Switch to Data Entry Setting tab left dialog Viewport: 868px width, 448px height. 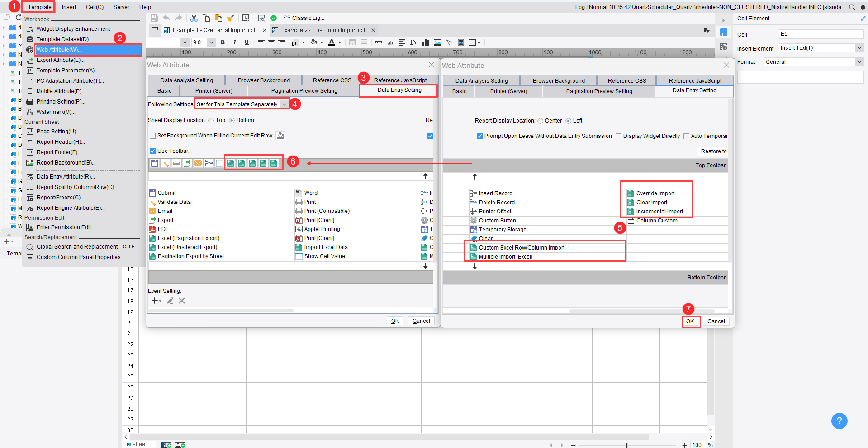point(399,90)
